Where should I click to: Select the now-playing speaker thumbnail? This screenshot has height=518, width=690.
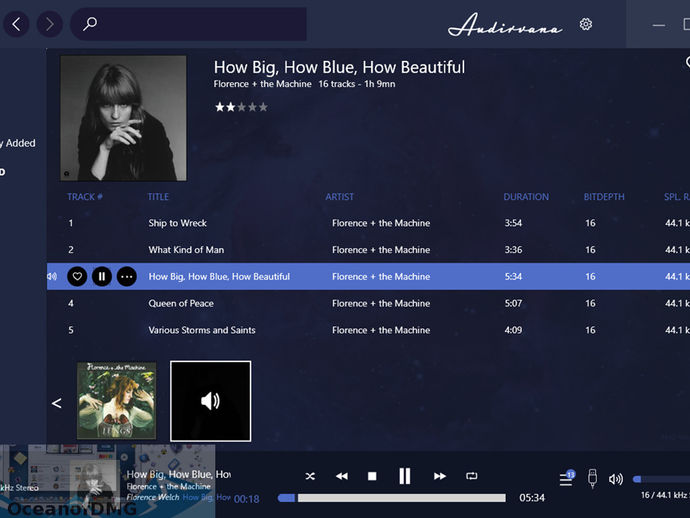(x=211, y=401)
